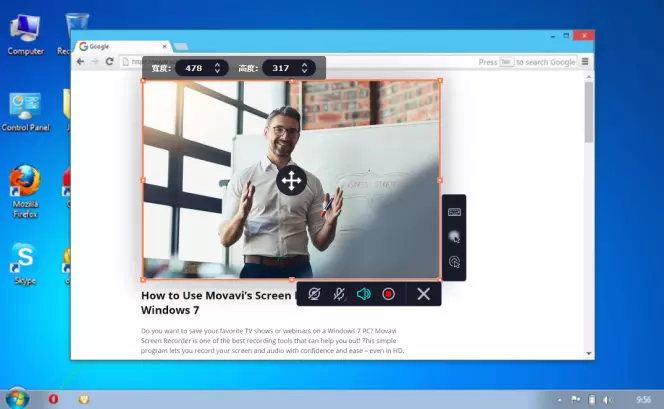Open a new browser tab
The height and width of the screenshot is (409, 664).
[181, 46]
